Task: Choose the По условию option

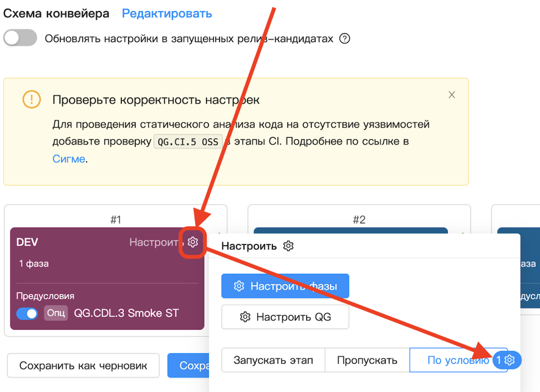Action: pos(457,360)
